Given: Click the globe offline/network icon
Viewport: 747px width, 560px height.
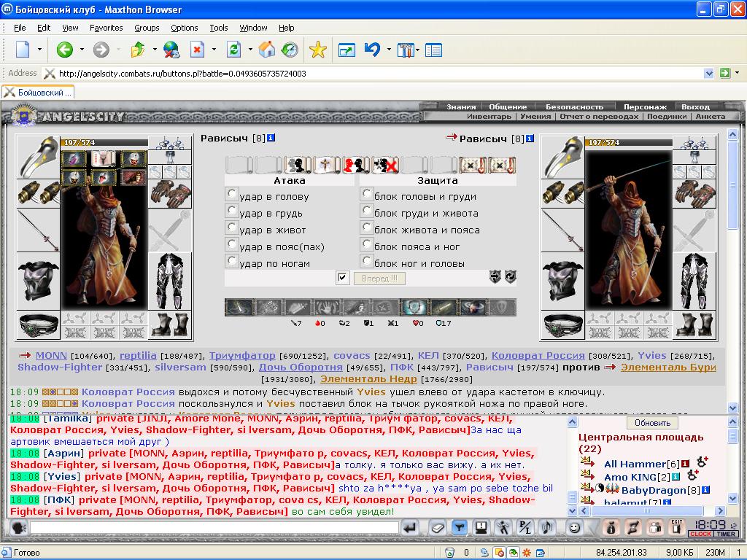Looking at the screenshot, I should click(171, 50).
